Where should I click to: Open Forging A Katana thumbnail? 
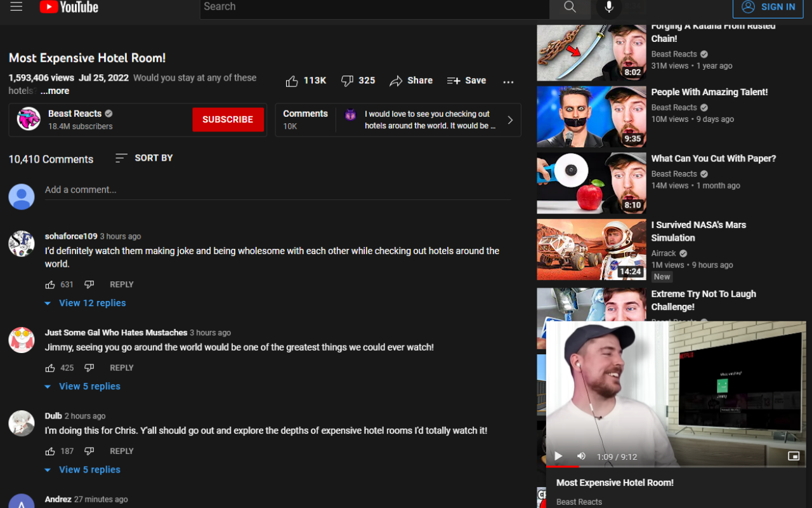tap(591, 53)
